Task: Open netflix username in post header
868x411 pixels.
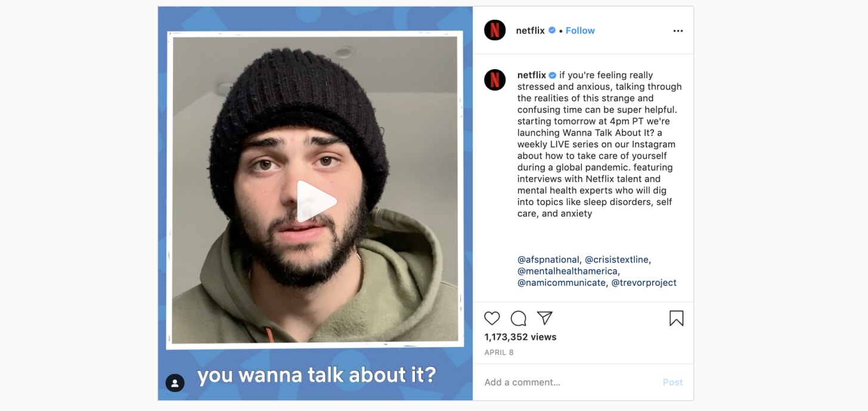Action: (531, 30)
